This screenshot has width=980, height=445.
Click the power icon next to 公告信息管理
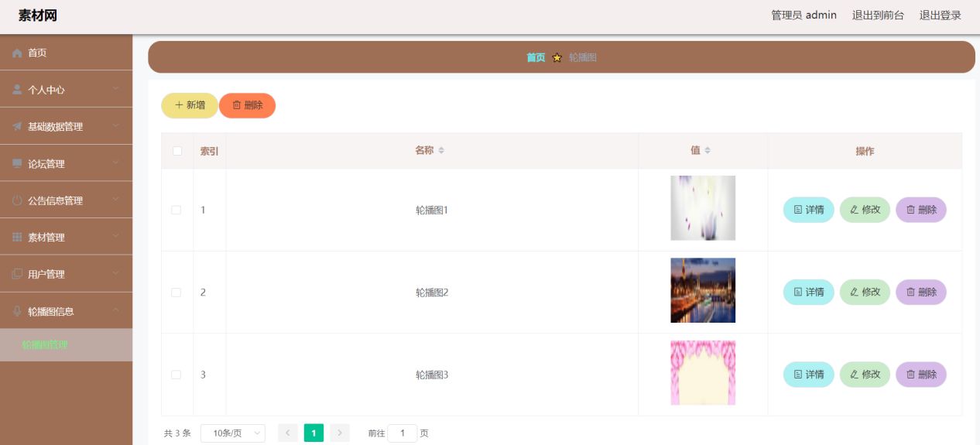coord(17,200)
